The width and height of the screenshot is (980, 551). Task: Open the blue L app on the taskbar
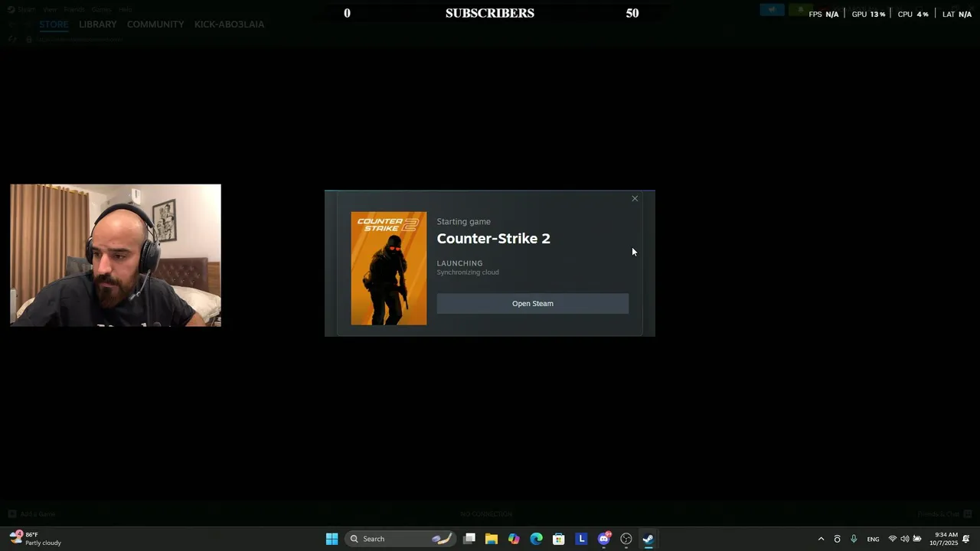581,539
